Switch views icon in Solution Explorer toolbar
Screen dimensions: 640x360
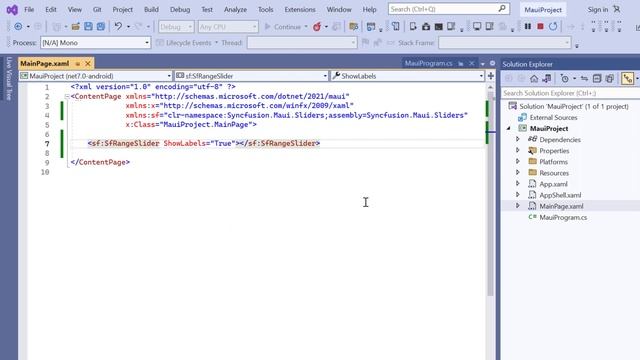(x=547, y=78)
